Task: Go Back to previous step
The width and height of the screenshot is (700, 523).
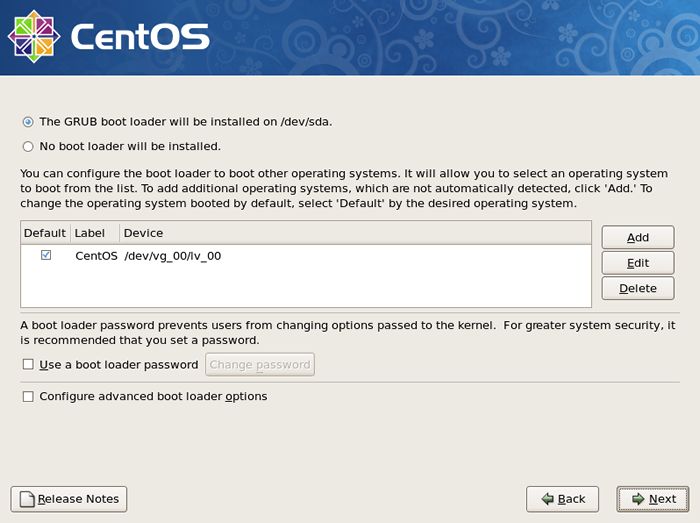Action: (x=562, y=499)
